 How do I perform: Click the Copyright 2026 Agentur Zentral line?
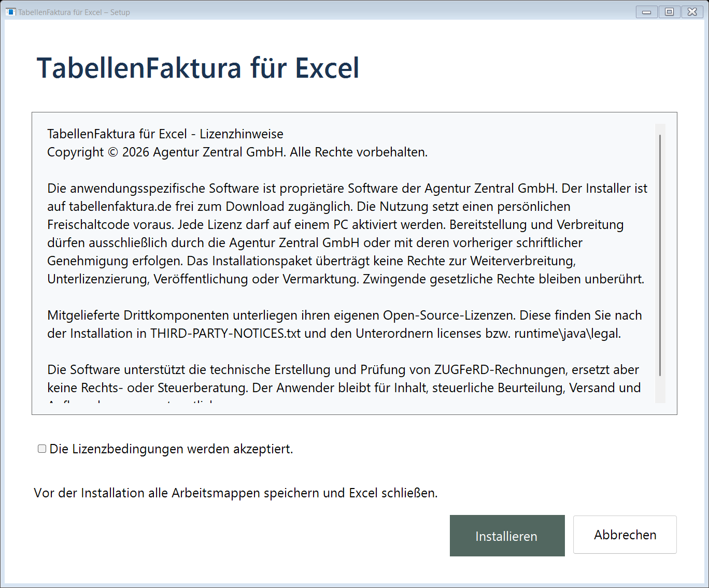click(237, 152)
